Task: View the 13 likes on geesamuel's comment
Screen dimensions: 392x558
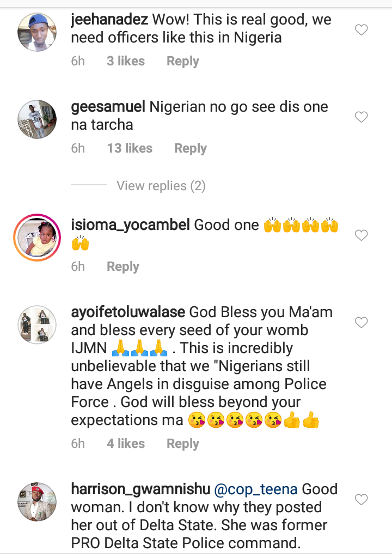Action: click(x=130, y=148)
